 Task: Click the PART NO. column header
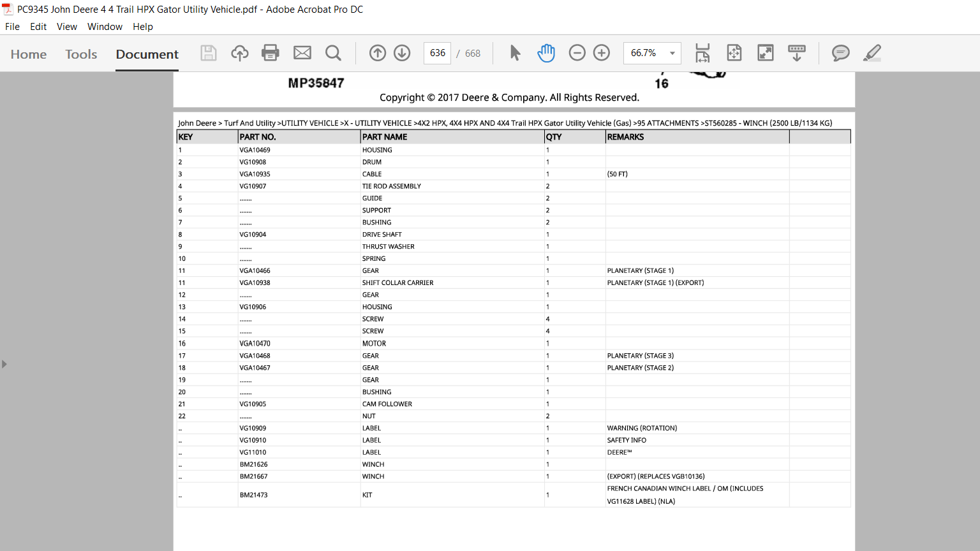[258, 137]
